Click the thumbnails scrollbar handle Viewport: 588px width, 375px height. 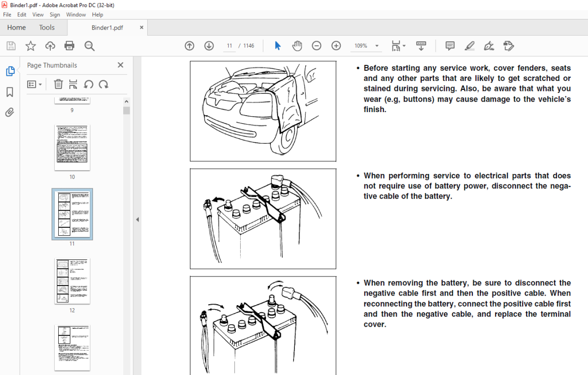[x=126, y=110]
